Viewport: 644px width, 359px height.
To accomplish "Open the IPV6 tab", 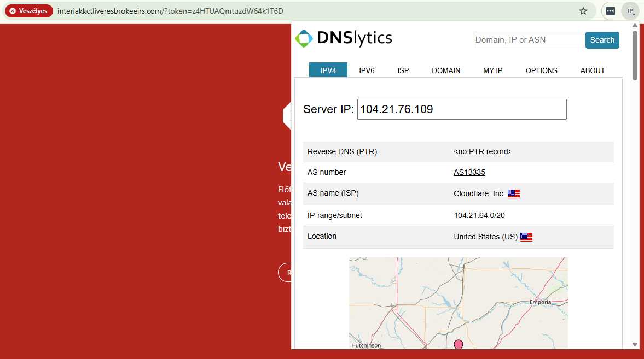I will 367,70.
